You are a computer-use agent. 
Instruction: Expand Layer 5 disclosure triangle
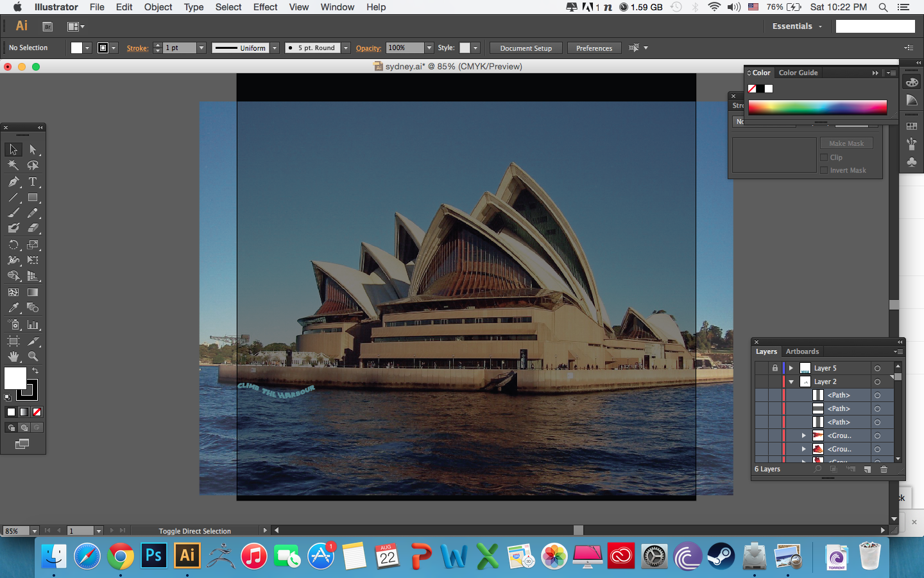click(x=791, y=368)
